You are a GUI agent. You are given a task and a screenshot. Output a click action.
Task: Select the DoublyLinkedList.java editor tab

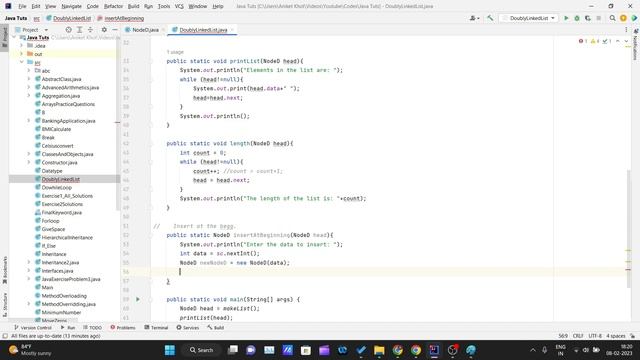203,30
